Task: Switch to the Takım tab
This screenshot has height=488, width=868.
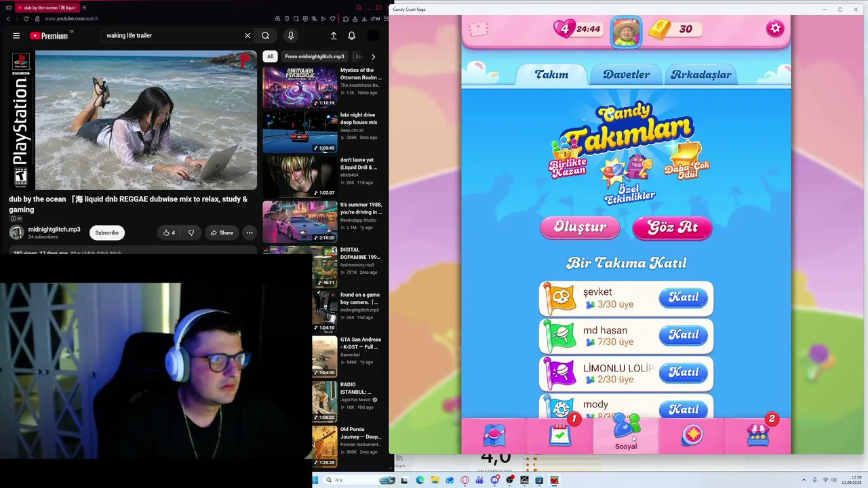Action: 551,75
